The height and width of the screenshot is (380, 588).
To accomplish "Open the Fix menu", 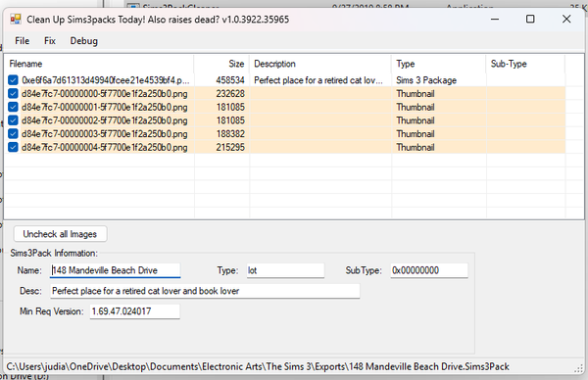I will click(50, 41).
